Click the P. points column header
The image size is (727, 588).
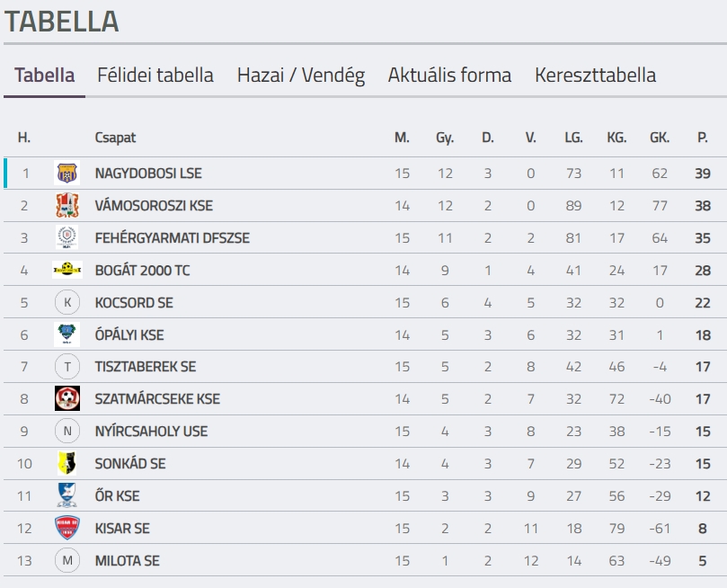coord(703,138)
